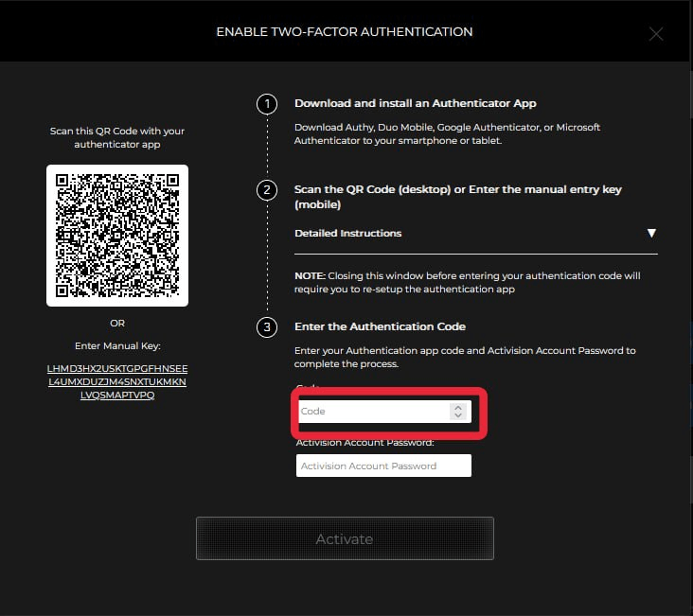Screen dimensions: 693x616
Task: Select manual key line L4UMXDUZJM4SNXTUKMKN
Action: pyautogui.click(x=117, y=381)
